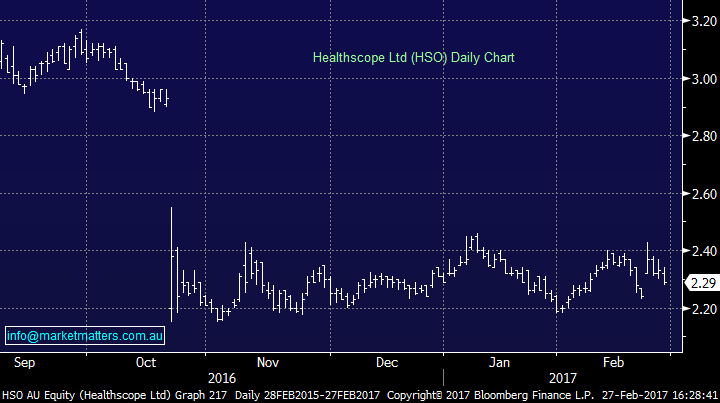
Task: Click the Graph 217 footer label
Action: pos(201,395)
